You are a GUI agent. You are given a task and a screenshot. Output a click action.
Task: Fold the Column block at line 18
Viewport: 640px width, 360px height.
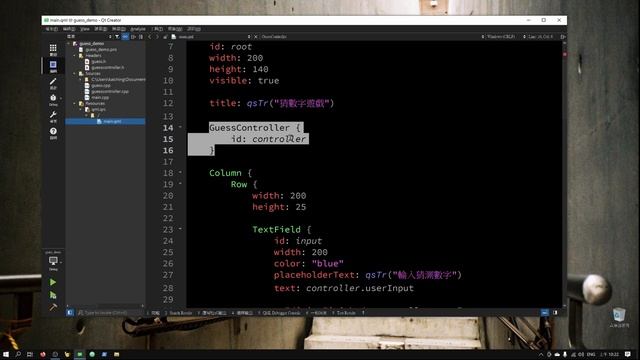[180, 173]
